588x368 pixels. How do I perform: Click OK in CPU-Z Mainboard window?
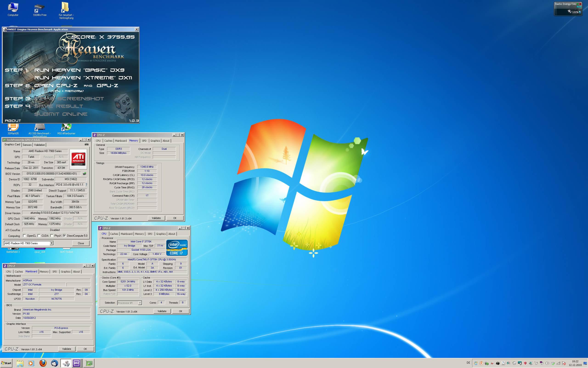(85, 349)
